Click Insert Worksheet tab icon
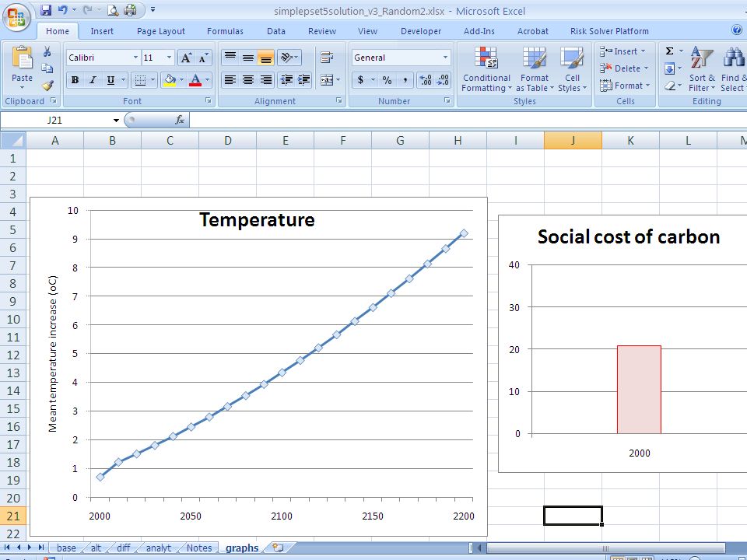Viewport: 747px width, 560px height. pyautogui.click(x=278, y=548)
